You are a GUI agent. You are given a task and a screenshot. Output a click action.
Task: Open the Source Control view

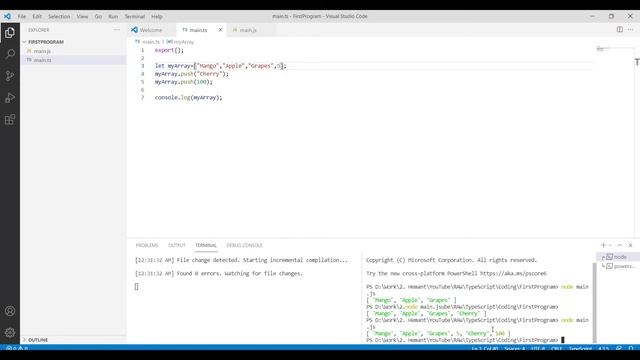click(10, 76)
